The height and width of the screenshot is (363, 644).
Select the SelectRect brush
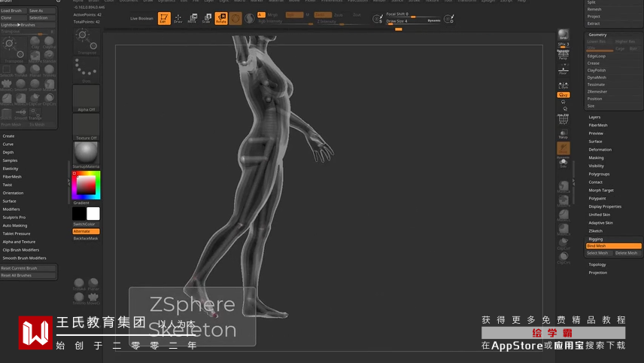point(7,71)
